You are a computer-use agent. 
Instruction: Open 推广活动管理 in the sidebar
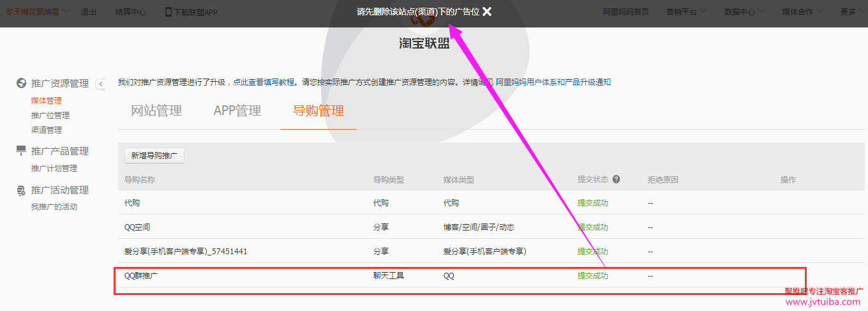[x=60, y=190]
